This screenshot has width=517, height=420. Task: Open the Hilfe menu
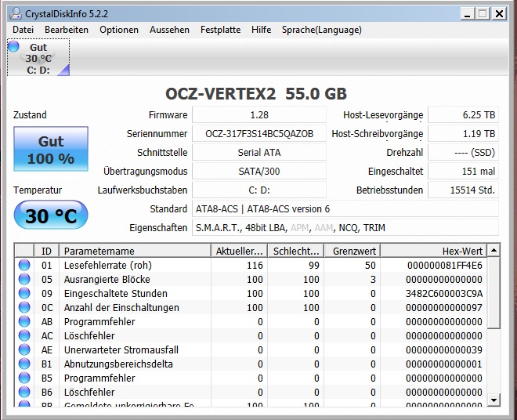261,30
